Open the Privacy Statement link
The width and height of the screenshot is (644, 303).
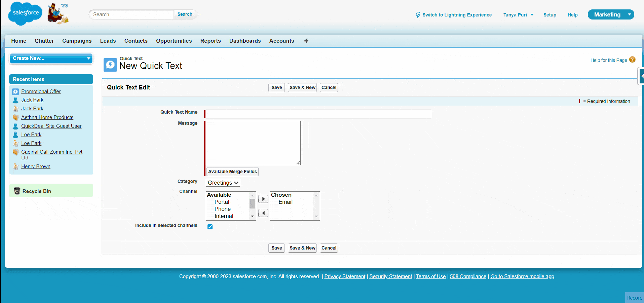pos(344,276)
